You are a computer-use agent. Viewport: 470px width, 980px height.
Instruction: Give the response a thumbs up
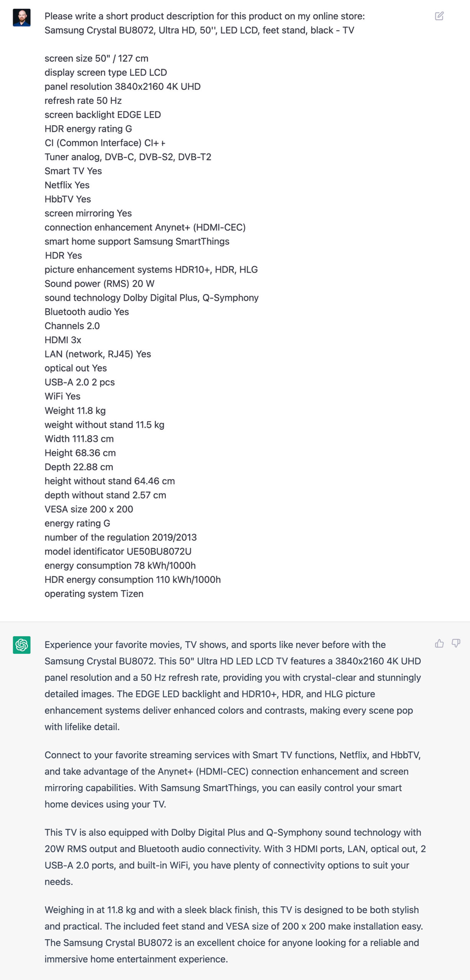[x=439, y=643]
